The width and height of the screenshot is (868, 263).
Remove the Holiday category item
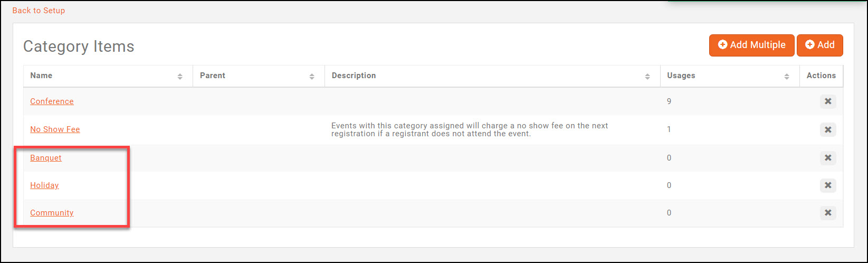(x=827, y=185)
